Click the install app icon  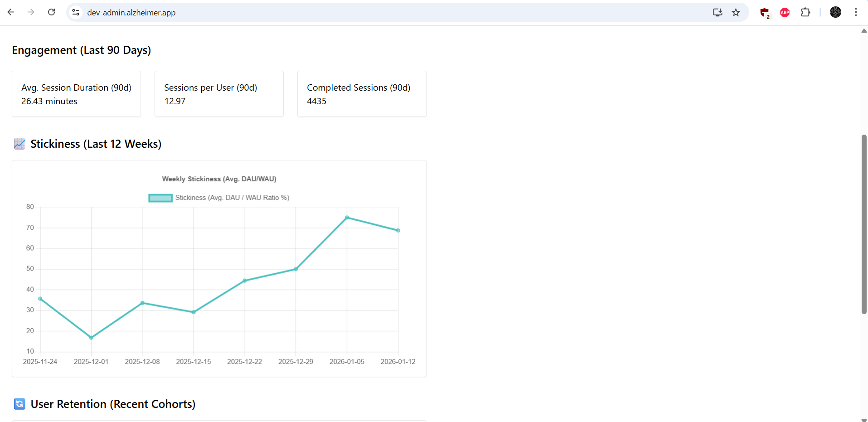717,12
